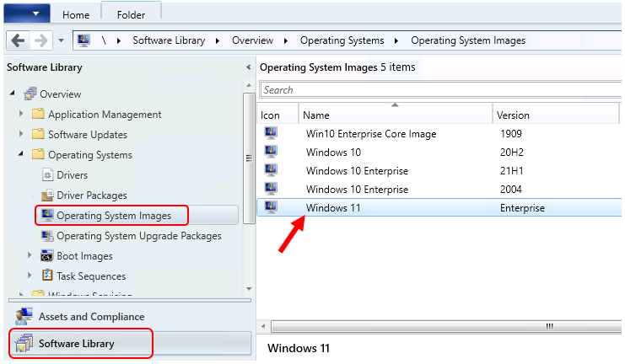Sort by the Version column header
Image resolution: width=625 pixels, height=364 pixels.
pos(556,115)
